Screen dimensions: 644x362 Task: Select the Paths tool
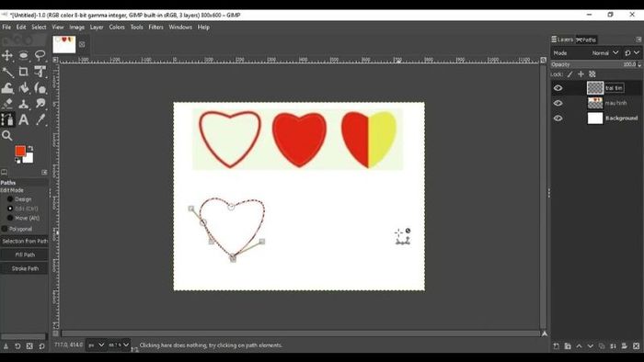click(x=7, y=119)
